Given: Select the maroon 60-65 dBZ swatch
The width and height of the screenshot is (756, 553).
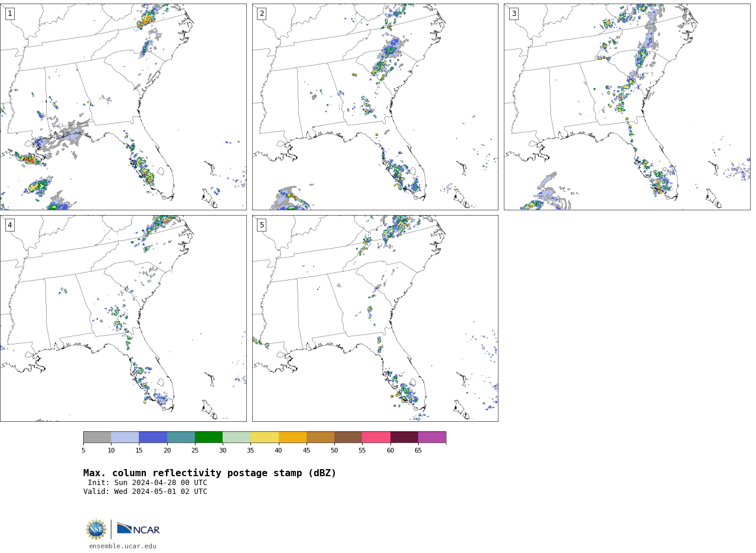Looking at the screenshot, I should (x=404, y=437).
